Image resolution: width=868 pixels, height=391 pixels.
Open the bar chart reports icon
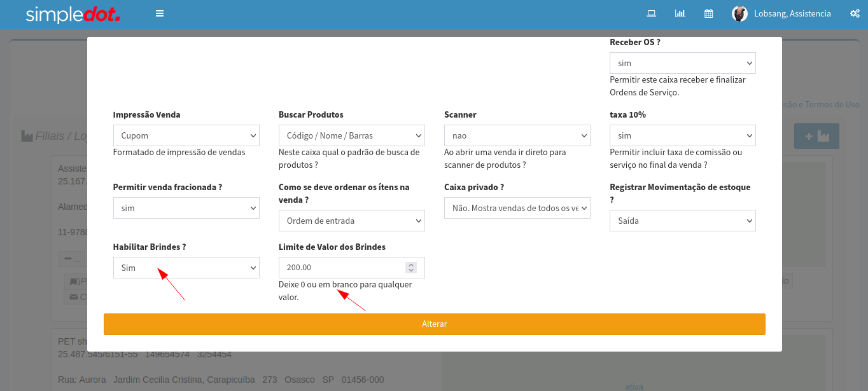tap(680, 13)
